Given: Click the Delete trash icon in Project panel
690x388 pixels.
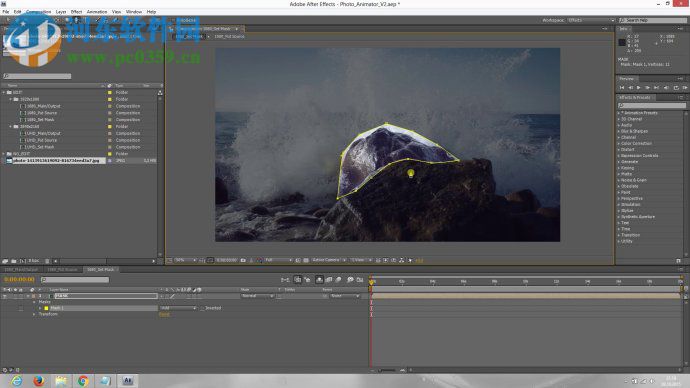Looking at the screenshot, I should (x=47, y=261).
